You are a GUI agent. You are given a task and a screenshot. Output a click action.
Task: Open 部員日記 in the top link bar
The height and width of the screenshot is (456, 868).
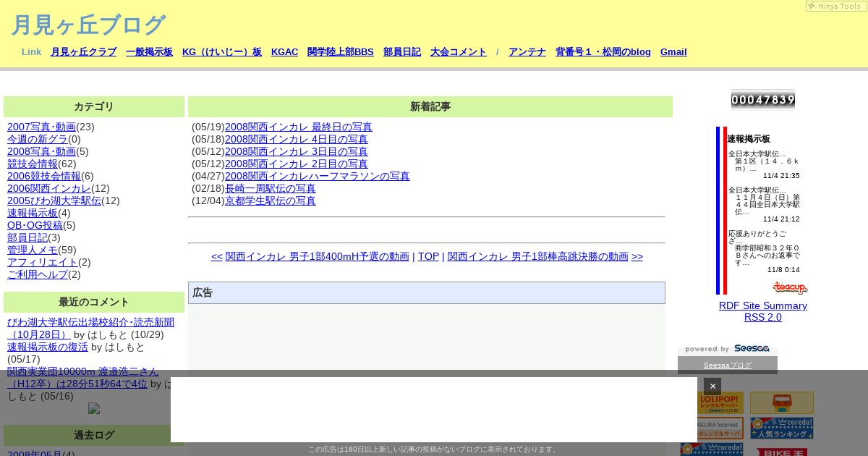point(402,52)
